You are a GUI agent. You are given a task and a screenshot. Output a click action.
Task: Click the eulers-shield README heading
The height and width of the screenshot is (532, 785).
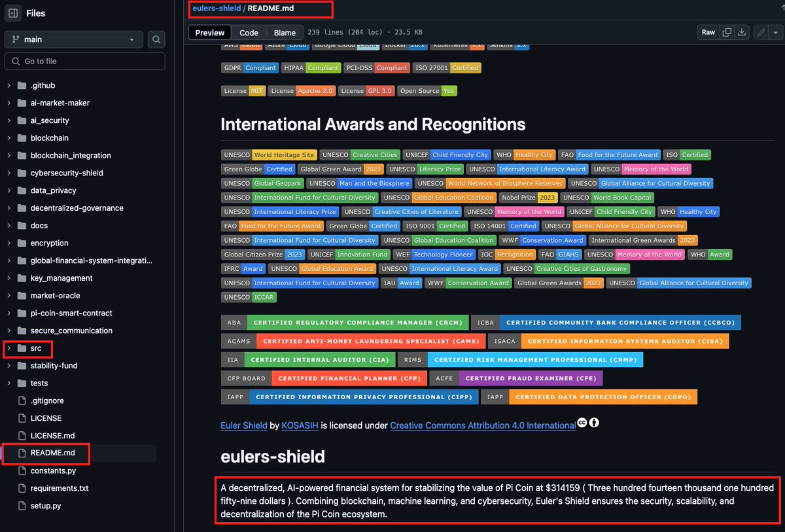click(x=273, y=455)
